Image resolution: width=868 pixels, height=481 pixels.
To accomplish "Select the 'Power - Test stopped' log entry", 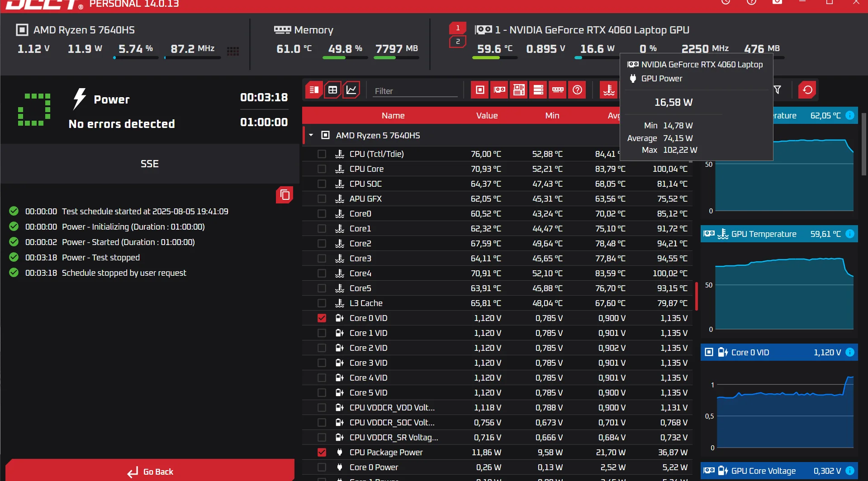I will 101,257.
